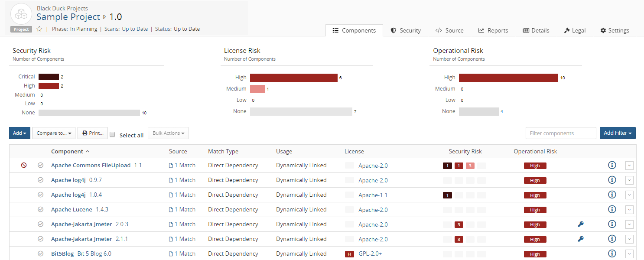Open the 1 Match source link for Apache Lucene
The width and height of the screenshot is (644, 260).
click(182, 209)
